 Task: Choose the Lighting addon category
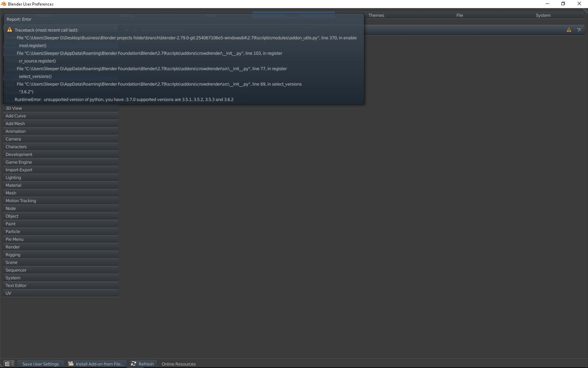coord(61,178)
